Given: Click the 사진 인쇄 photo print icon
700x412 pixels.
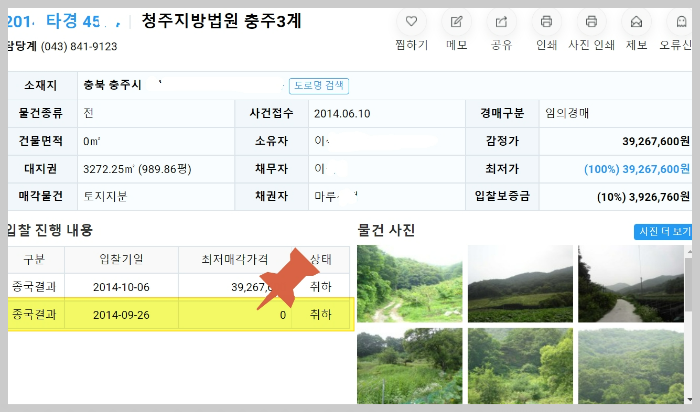Looking at the screenshot, I should 592,21.
